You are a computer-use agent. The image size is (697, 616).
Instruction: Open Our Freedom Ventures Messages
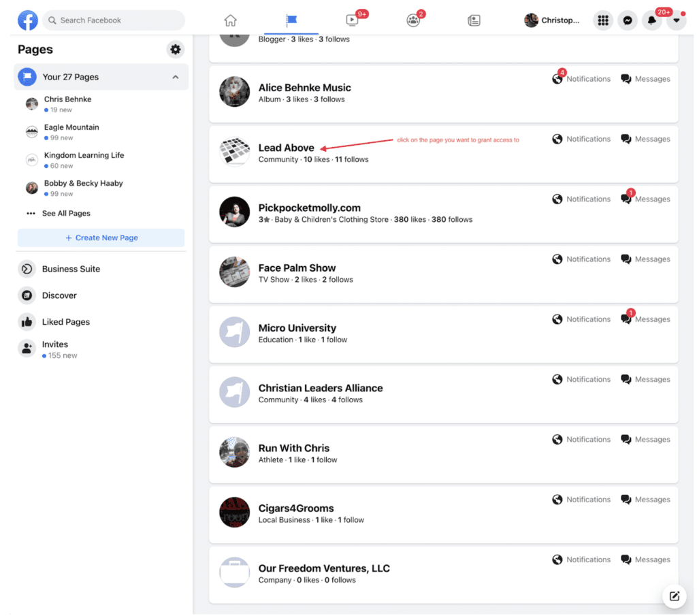point(645,559)
